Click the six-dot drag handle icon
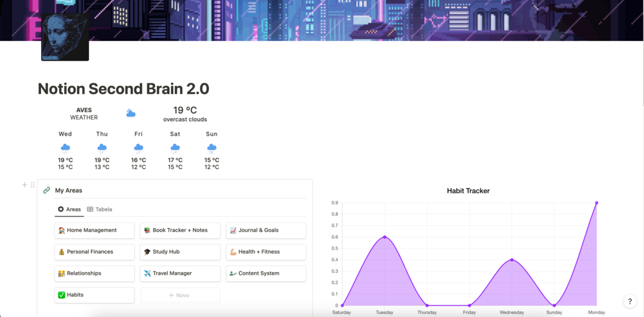644x317 pixels. [x=33, y=185]
